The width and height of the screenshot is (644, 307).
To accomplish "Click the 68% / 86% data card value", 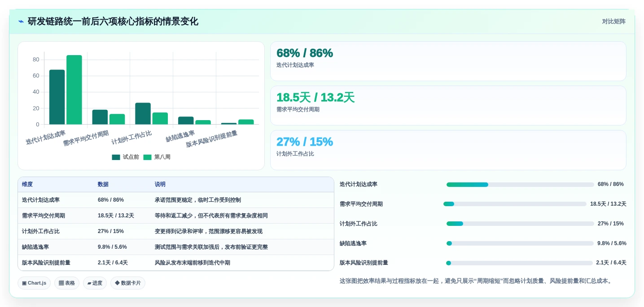I will click(305, 53).
